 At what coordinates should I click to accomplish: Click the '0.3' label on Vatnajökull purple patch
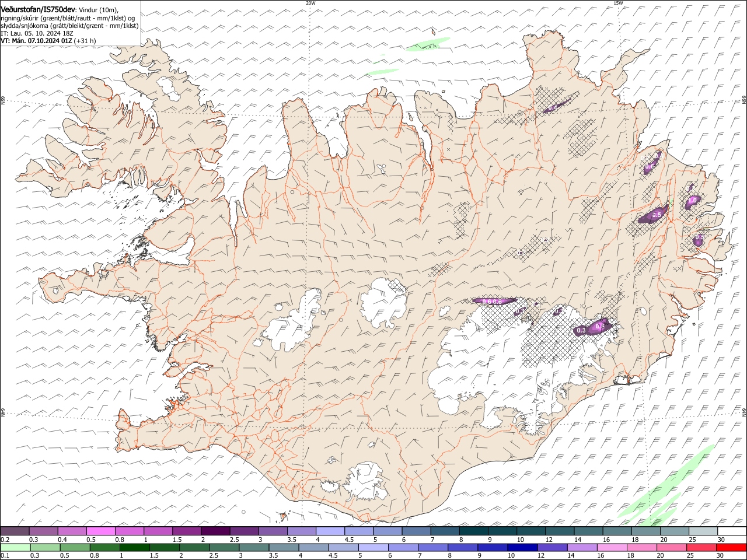pos(581,330)
